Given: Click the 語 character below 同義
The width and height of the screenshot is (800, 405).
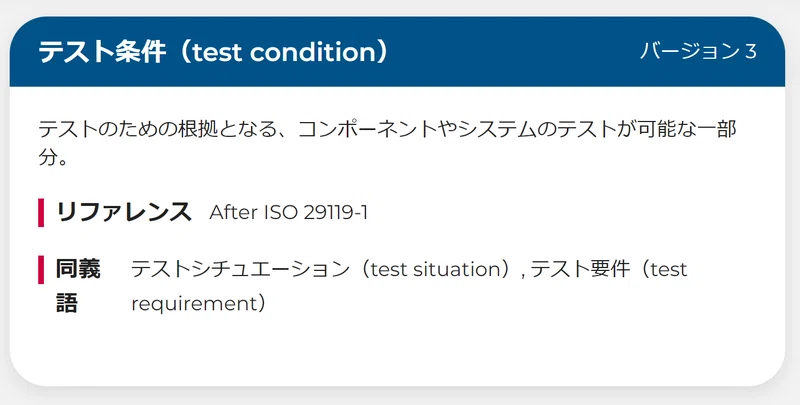Looking at the screenshot, I should (x=67, y=303).
